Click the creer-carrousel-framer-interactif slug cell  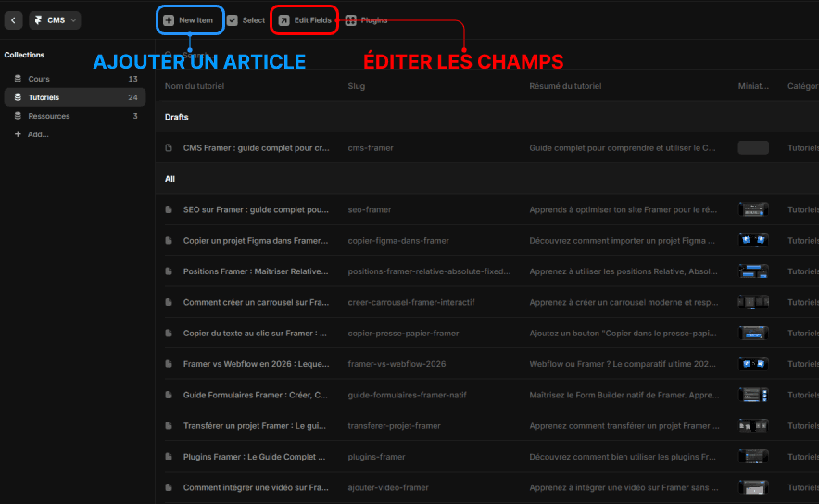click(x=411, y=302)
